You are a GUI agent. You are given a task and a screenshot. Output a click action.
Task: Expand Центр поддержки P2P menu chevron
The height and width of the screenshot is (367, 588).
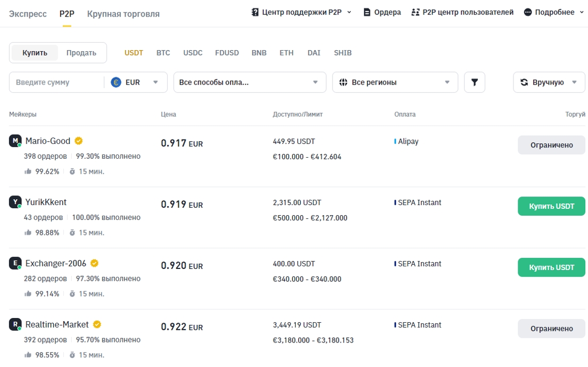(x=349, y=12)
